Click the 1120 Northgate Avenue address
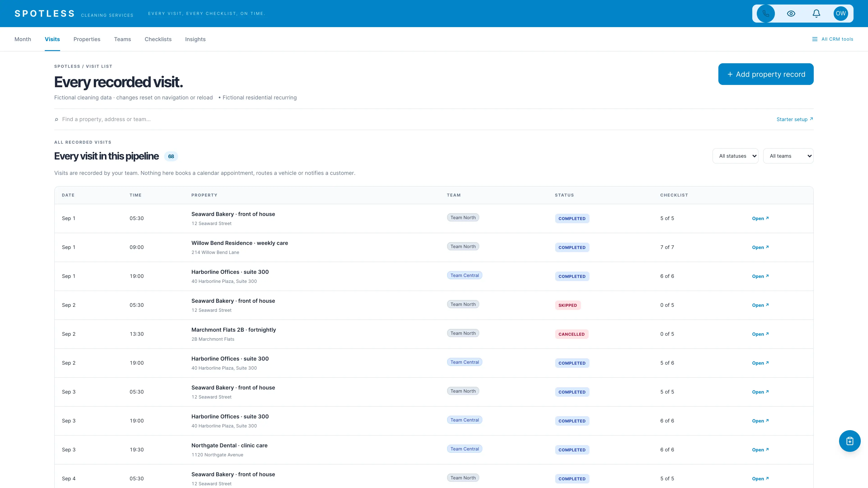Screen dimensions: 868x488 (217, 455)
